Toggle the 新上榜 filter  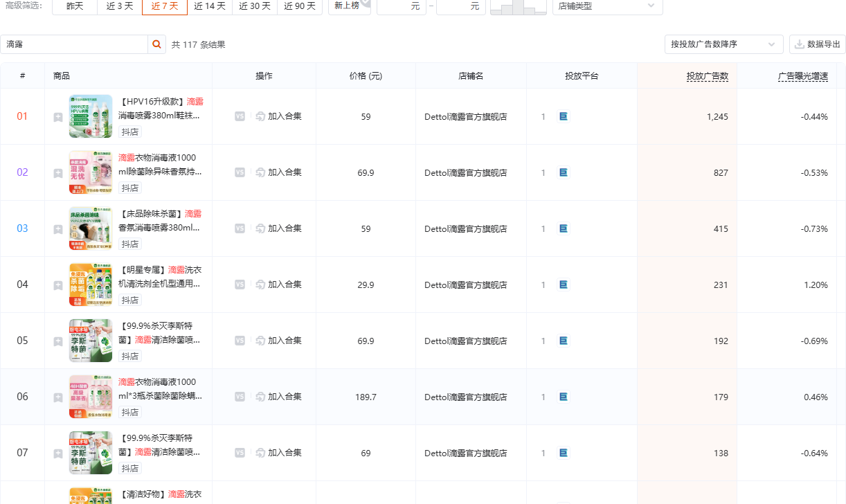(350, 6)
